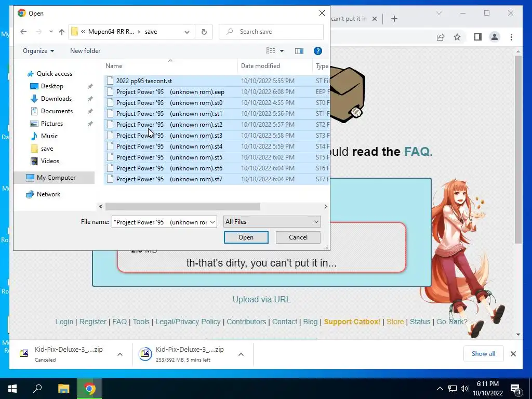Open the All Files type dropdown

(272, 221)
